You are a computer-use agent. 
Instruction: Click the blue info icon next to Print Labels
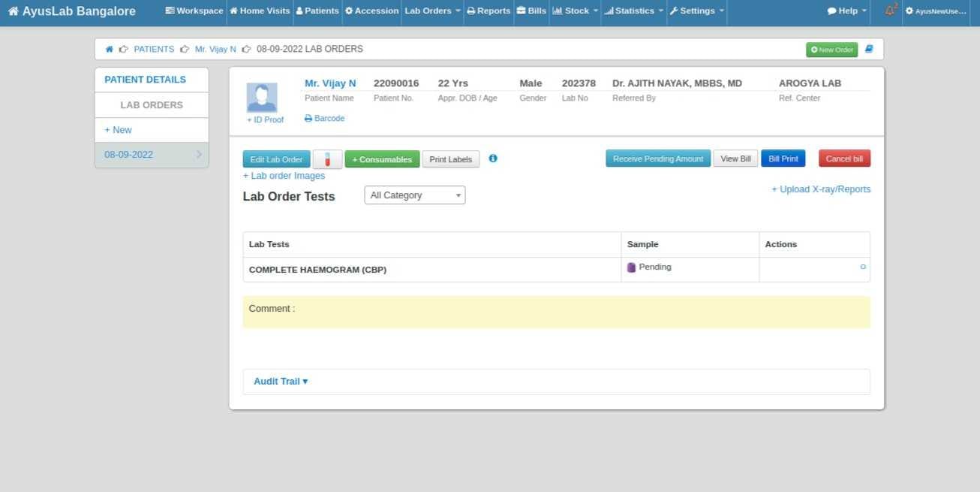[x=493, y=158]
